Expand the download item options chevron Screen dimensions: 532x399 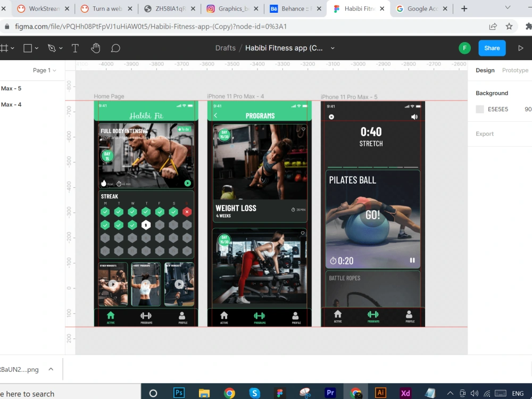(51, 369)
